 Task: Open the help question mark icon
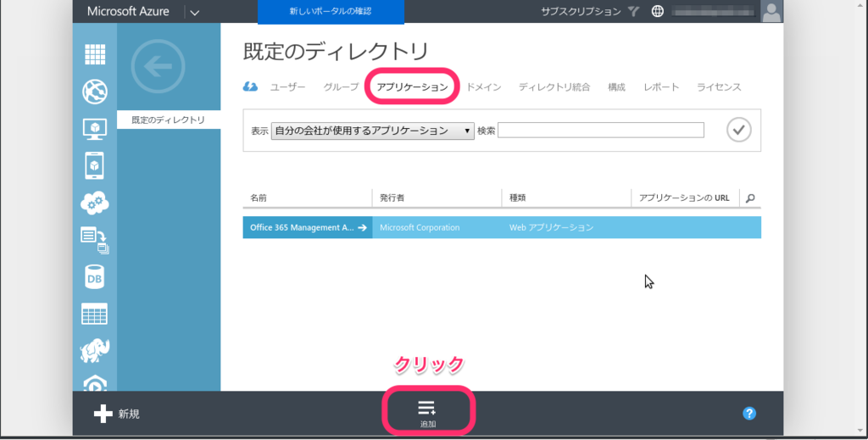coord(749,414)
